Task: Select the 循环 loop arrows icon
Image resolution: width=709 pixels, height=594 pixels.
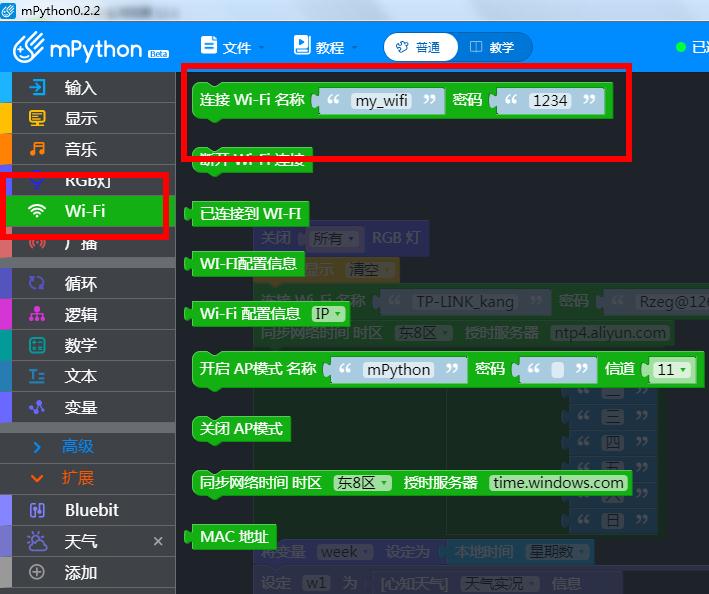Action: tap(37, 283)
